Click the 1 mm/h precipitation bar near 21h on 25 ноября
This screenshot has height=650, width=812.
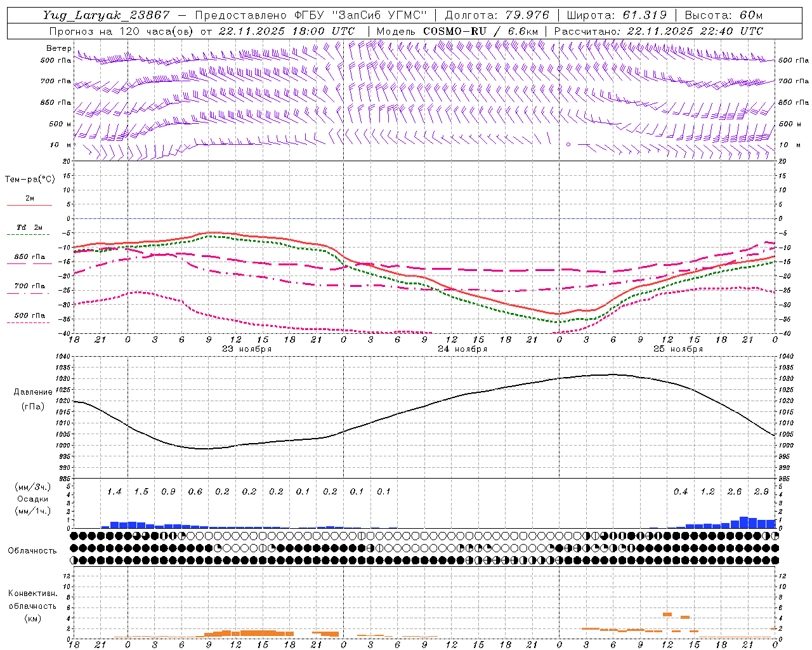coord(753,523)
